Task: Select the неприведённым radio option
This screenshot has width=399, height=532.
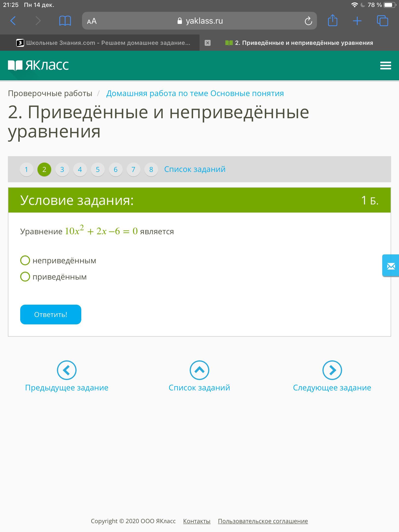Action: point(25,260)
